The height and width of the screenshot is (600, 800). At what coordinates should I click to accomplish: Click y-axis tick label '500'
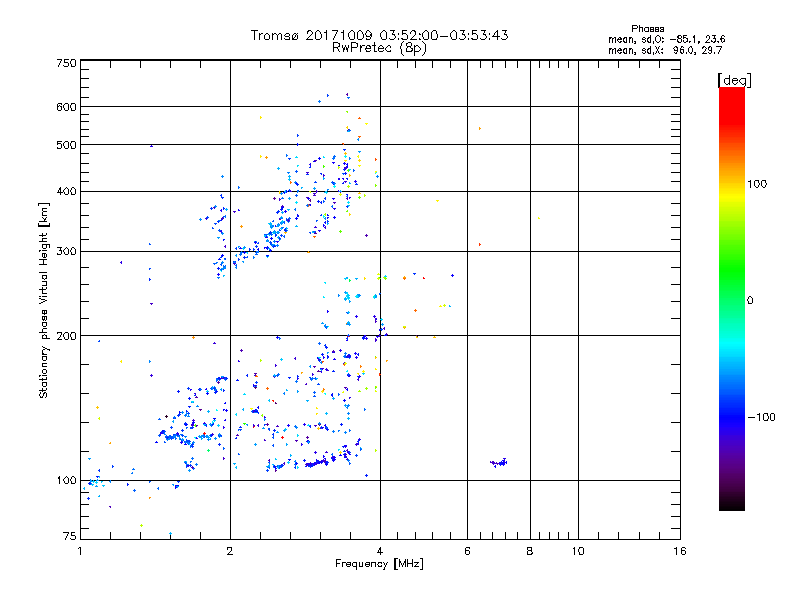coord(66,145)
